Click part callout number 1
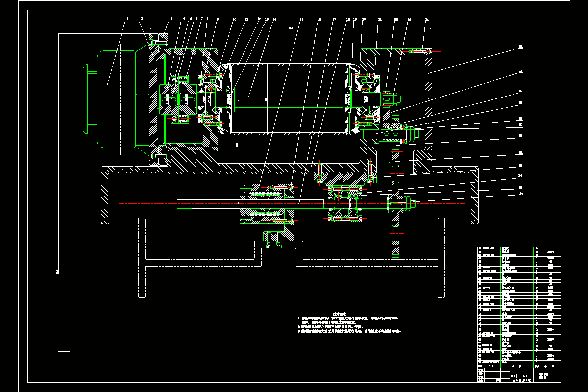588x392 pixels. point(127,18)
